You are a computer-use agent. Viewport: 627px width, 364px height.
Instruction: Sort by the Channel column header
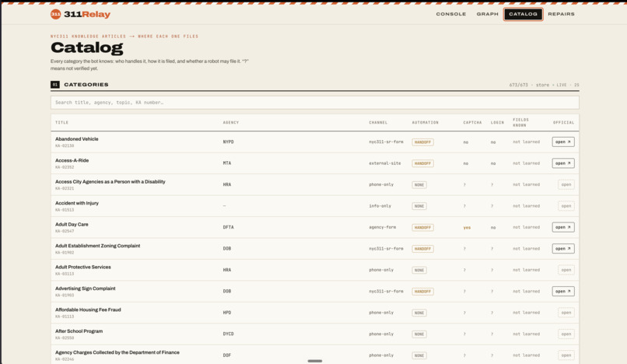click(378, 122)
